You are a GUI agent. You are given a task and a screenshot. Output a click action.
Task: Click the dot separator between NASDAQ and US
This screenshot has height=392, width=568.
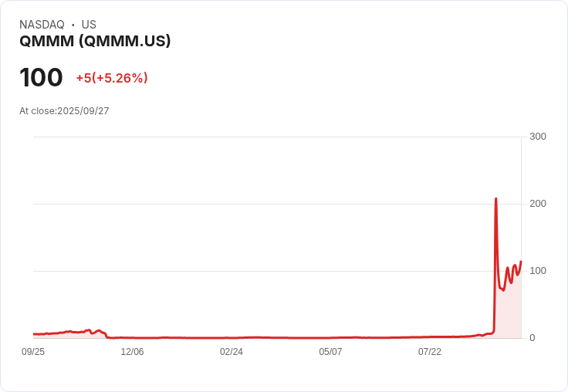click(x=73, y=25)
